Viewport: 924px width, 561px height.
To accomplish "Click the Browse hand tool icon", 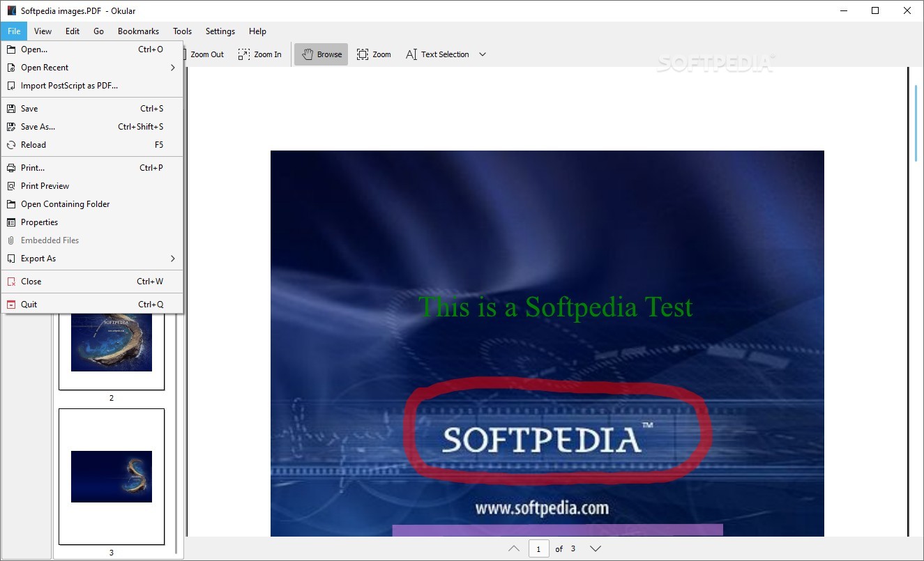I will coord(308,54).
